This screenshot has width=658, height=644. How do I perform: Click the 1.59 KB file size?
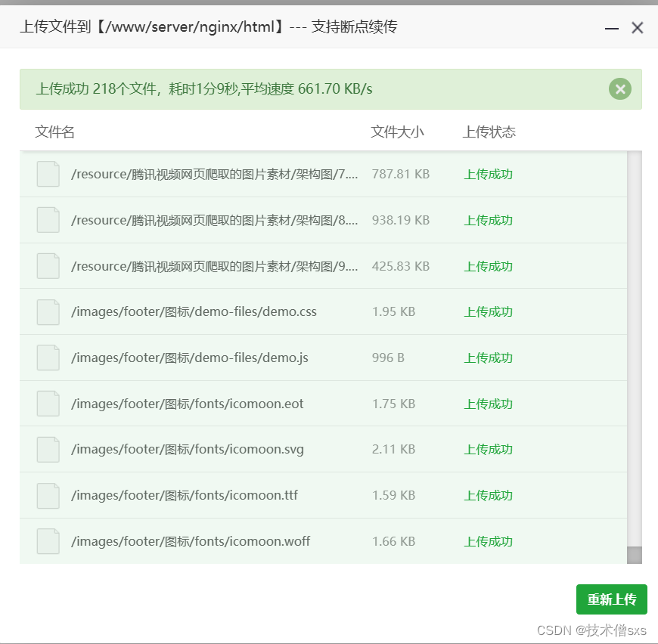click(x=393, y=495)
